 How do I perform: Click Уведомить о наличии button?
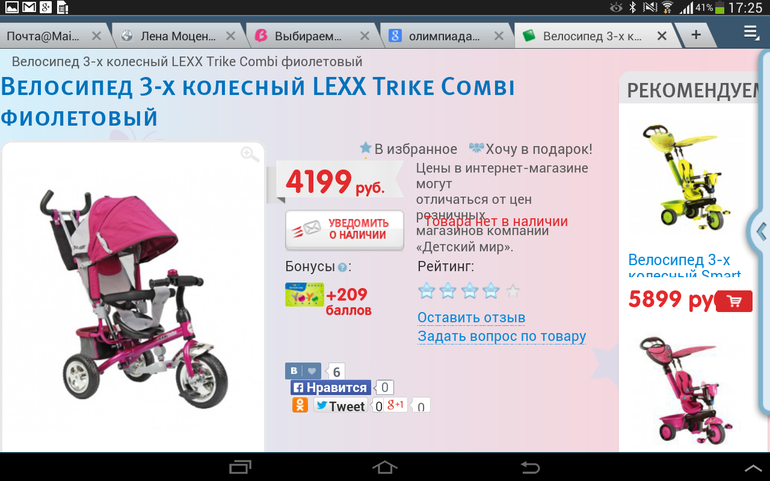tap(345, 230)
